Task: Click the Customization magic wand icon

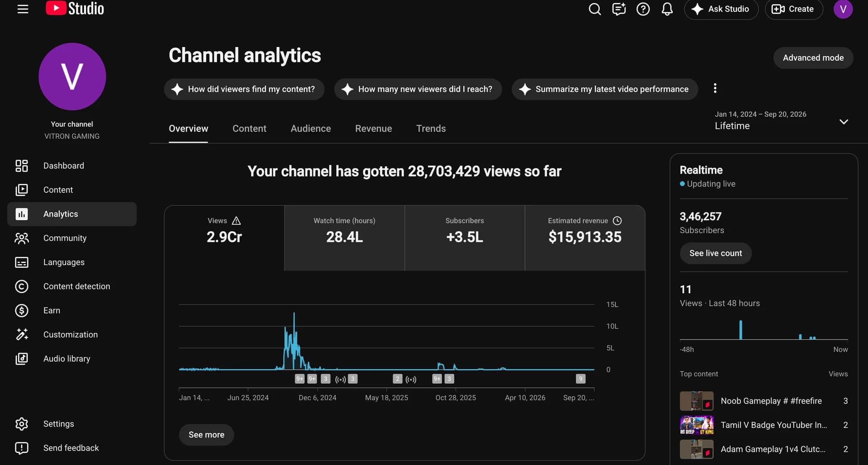Action: (22, 334)
